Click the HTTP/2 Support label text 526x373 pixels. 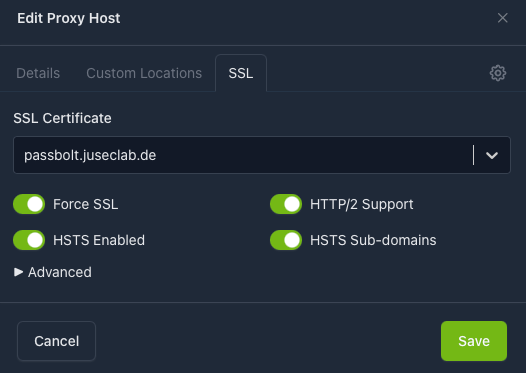[x=362, y=204]
